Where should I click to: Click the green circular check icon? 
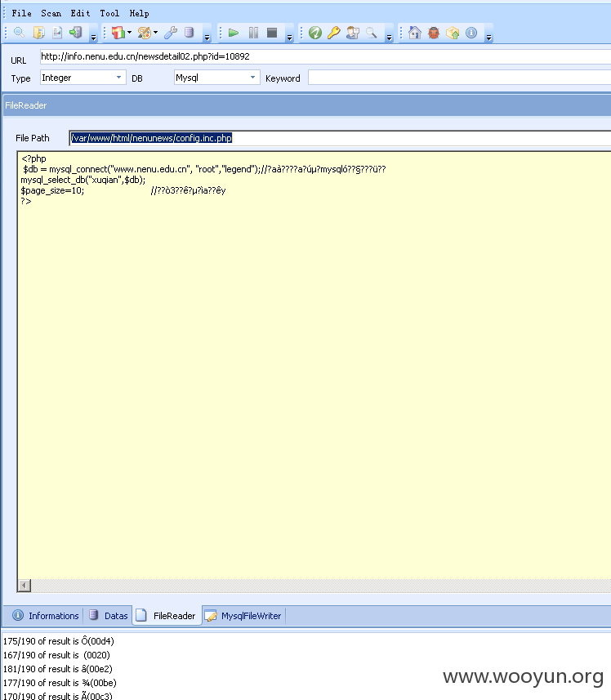click(315, 33)
